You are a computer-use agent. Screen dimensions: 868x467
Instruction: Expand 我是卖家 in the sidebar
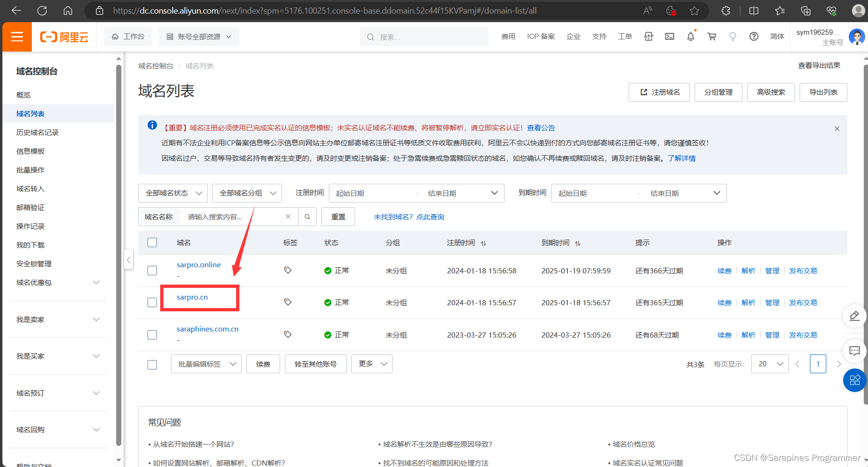(x=58, y=319)
